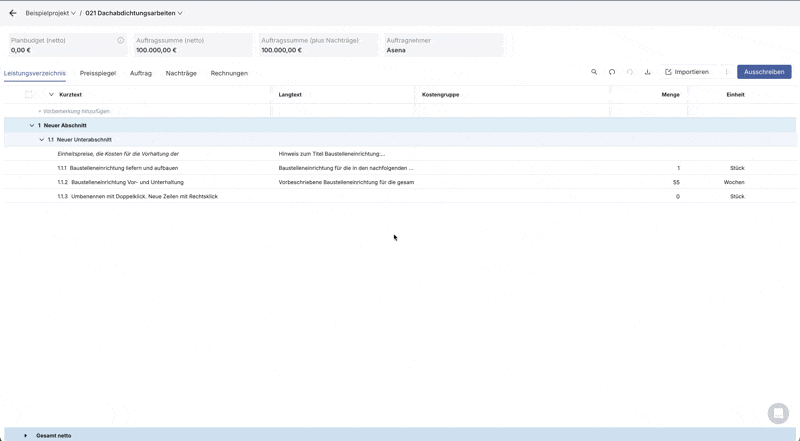Open the chat widget bubble

tap(778, 413)
